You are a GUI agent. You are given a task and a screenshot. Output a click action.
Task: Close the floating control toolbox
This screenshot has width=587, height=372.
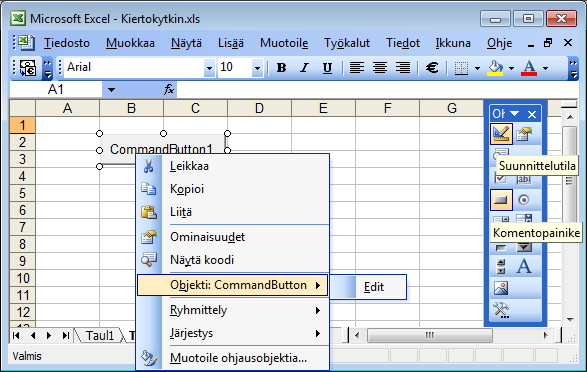pos(532,114)
